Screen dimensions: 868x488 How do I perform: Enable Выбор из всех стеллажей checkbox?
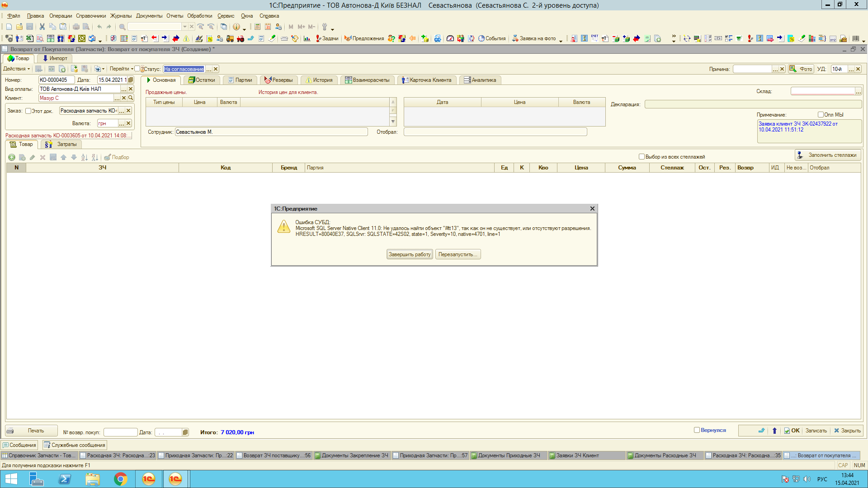point(642,157)
